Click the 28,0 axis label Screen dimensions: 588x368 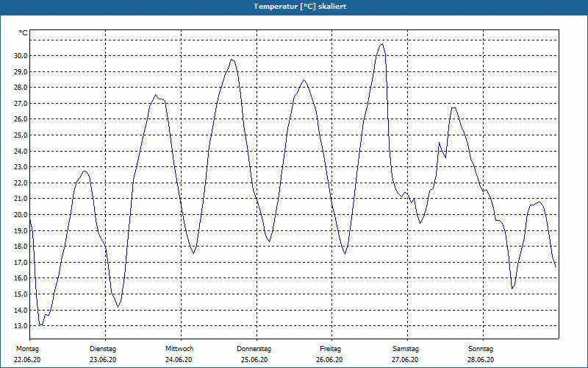click(x=21, y=87)
